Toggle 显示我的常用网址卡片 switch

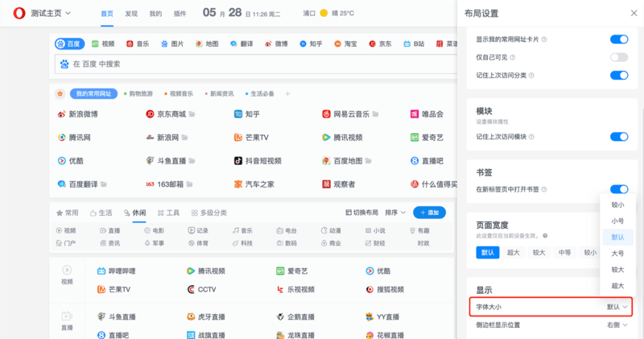tap(619, 39)
